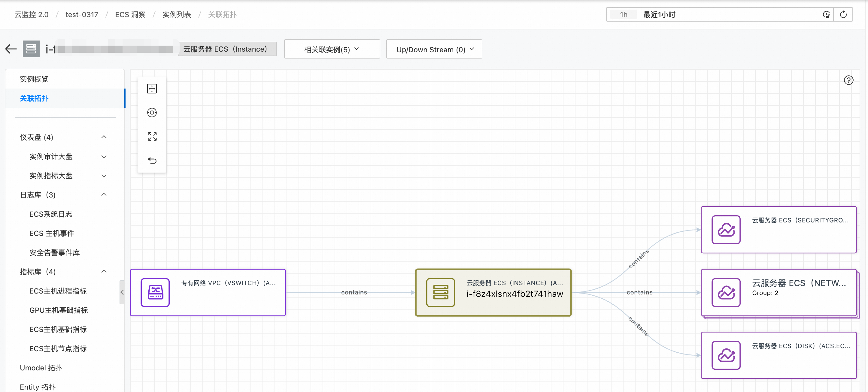Screen dimensions: 868x392
Task: Open Umodel 拓扑 in sidebar
Action: pos(41,368)
